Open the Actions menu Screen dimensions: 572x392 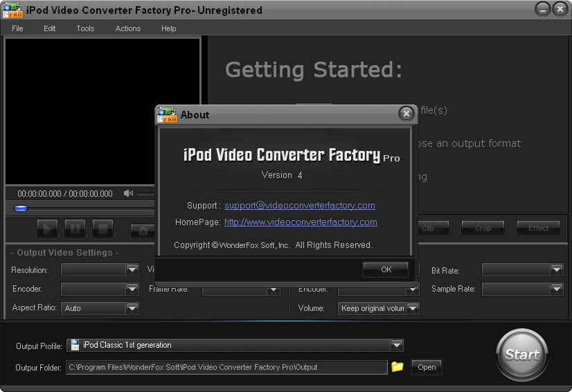click(127, 28)
